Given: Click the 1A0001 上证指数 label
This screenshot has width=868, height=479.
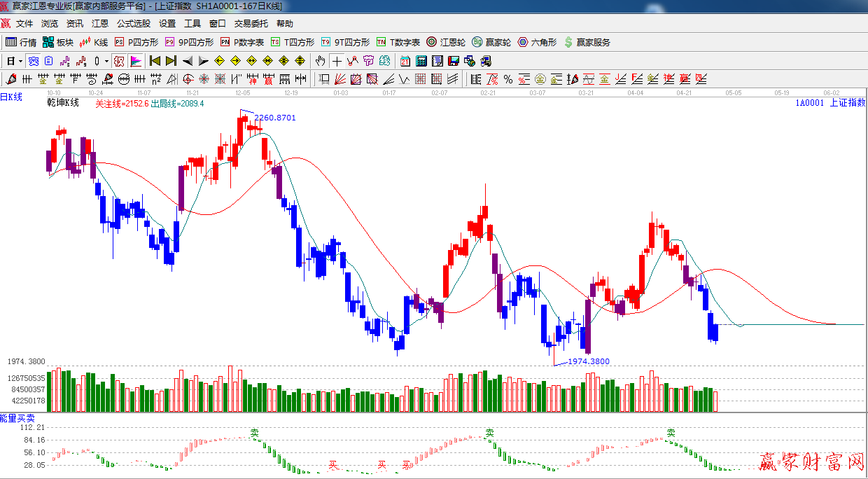Looking at the screenshot, I should (x=829, y=102).
